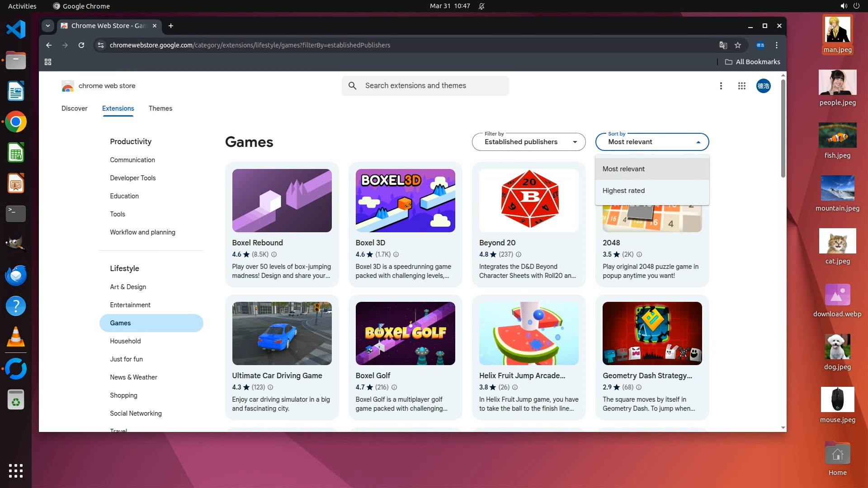This screenshot has width=868, height=488.
Task: Open the Filter by Established publishers dropdown
Action: coord(528,142)
